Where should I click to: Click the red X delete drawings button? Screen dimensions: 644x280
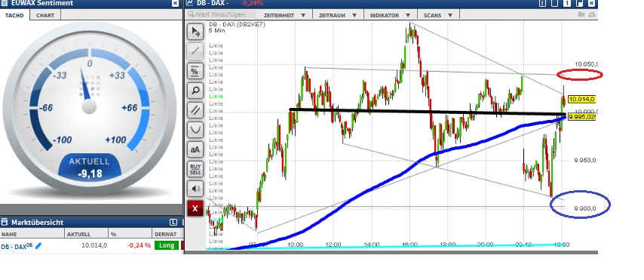[195, 208]
